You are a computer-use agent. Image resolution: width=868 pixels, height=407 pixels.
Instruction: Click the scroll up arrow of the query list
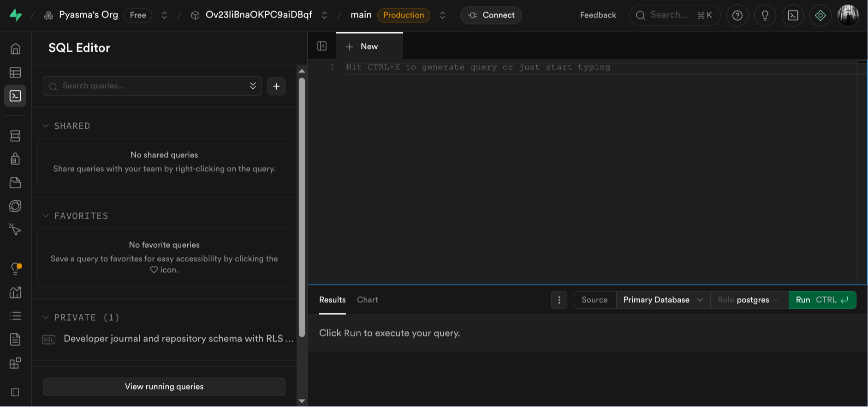pyautogui.click(x=302, y=71)
